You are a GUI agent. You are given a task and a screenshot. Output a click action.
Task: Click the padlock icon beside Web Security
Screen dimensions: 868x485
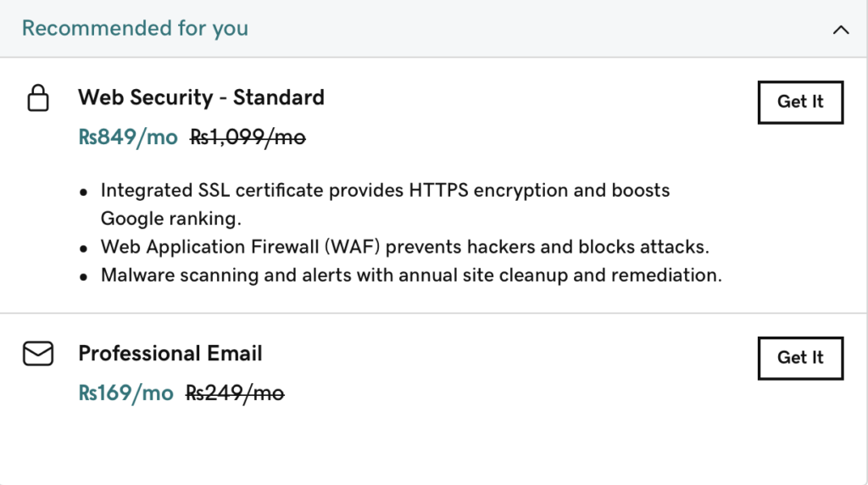coord(38,98)
